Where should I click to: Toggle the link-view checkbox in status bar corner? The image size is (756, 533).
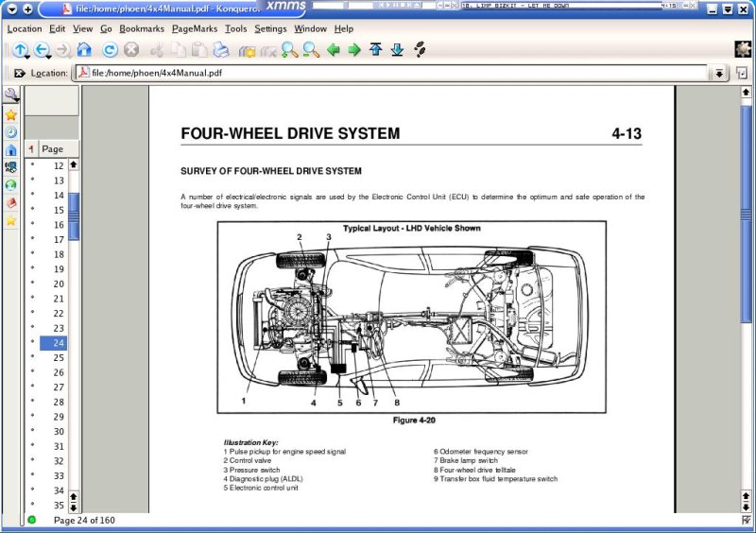747,520
